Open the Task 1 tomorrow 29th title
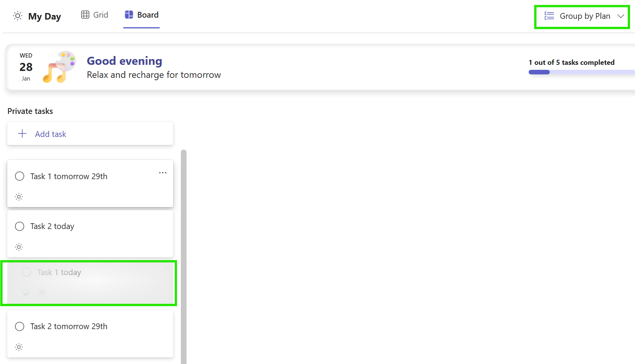 (69, 176)
